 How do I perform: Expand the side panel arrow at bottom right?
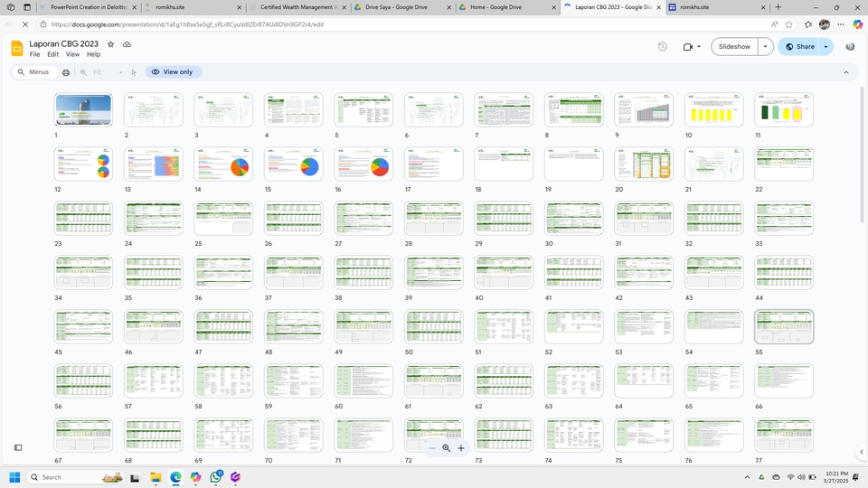(x=862, y=452)
